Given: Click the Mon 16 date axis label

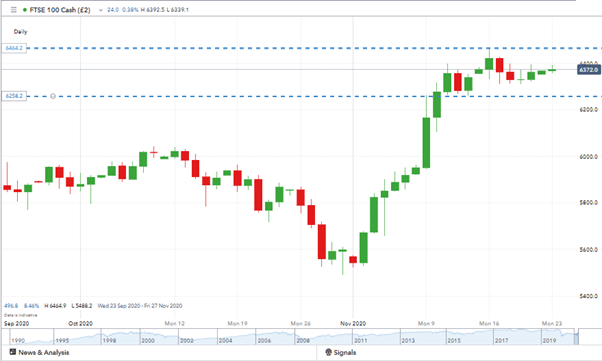Looking at the screenshot, I should [x=489, y=323].
